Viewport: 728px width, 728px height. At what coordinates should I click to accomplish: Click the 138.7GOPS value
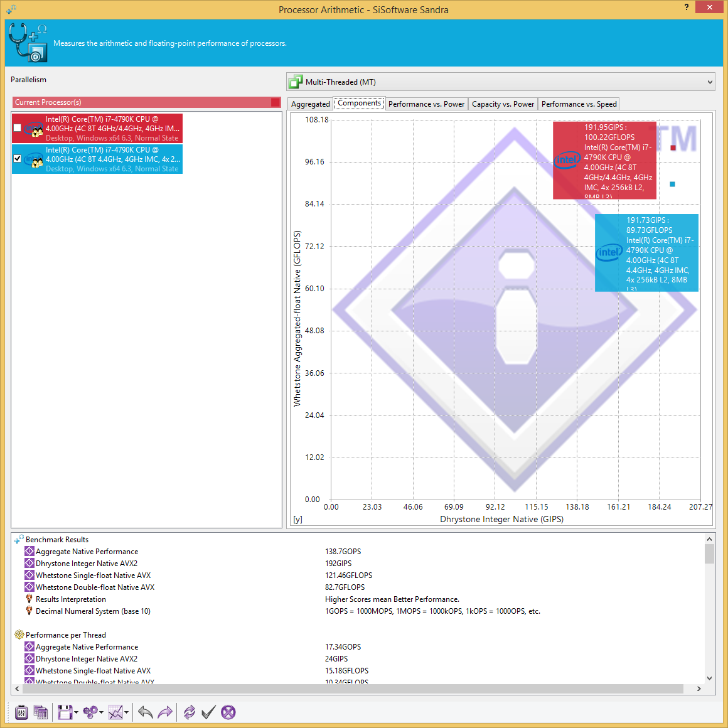point(343,551)
